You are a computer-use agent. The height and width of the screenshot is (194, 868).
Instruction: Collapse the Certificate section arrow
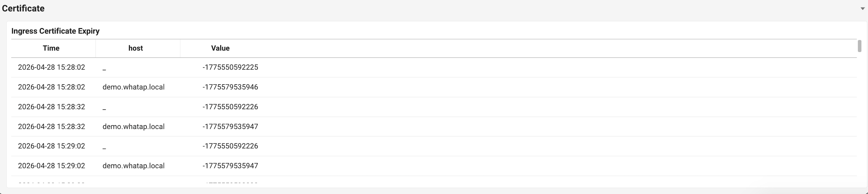(x=862, y=9)
